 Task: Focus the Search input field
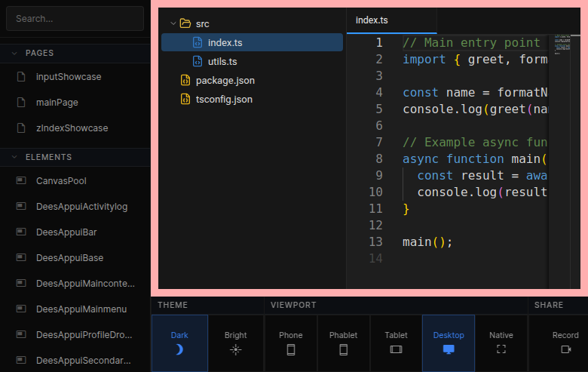74,18
